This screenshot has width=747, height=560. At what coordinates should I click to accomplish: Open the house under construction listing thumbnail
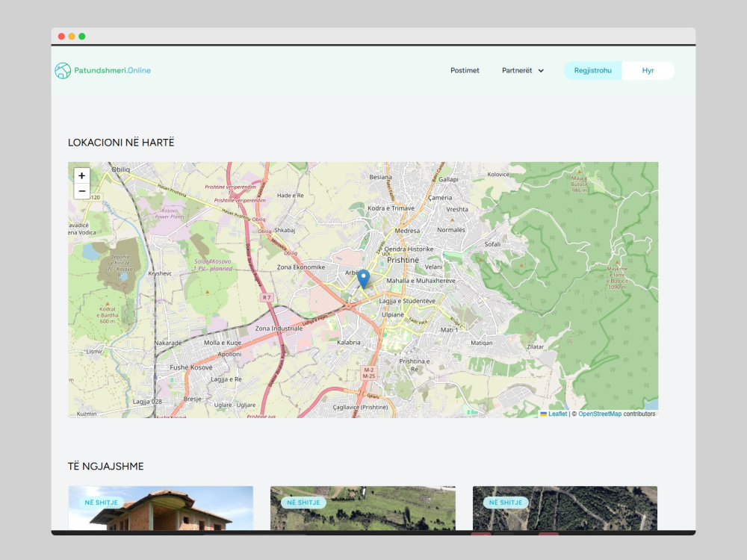coord(161,508)
